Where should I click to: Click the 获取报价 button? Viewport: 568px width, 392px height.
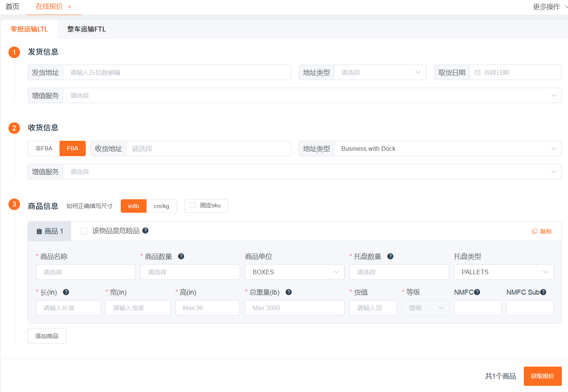click(x=543, y=376)
